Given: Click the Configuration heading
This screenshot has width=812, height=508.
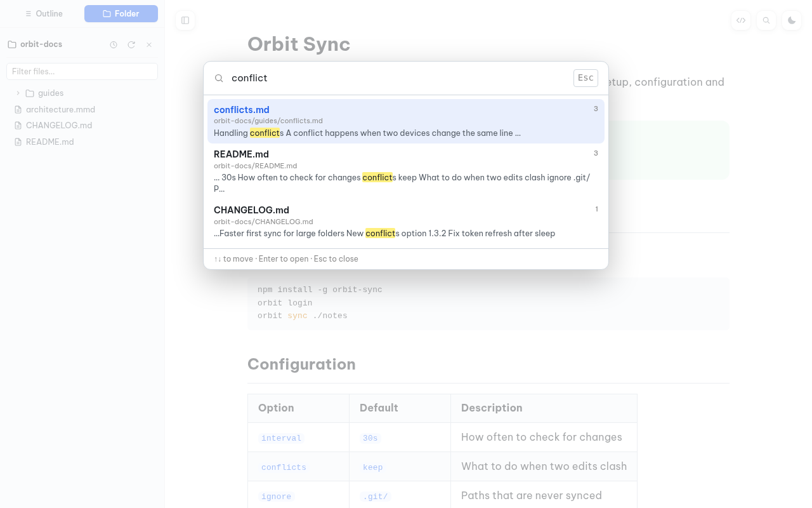Looking at the screenshot, I should [301, 364].
